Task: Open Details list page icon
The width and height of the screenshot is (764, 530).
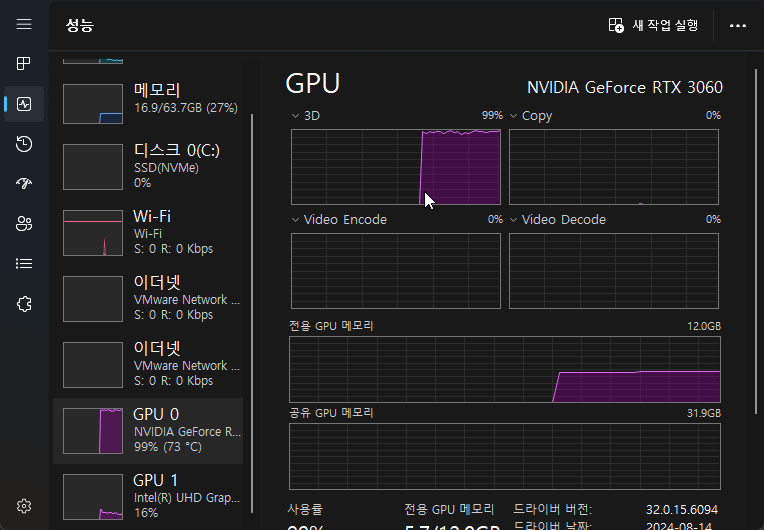Action: pos(24,264)
